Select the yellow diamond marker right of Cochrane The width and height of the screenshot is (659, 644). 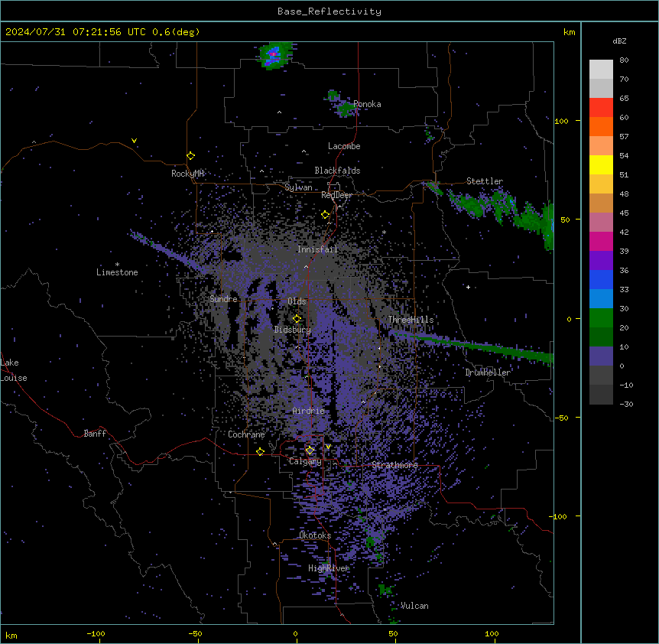(x=260, y=451)
